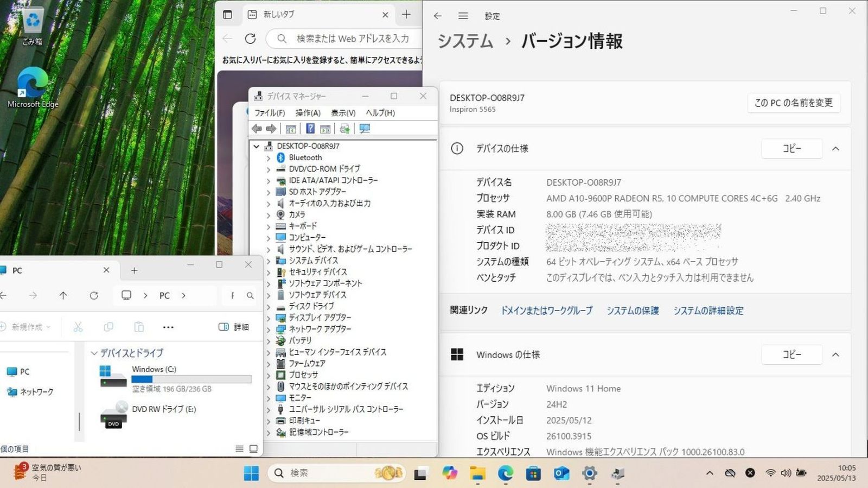
Task: Open Help icon in Device Manager toolbar
Action: pyautogui.click(x=310, y=129)
